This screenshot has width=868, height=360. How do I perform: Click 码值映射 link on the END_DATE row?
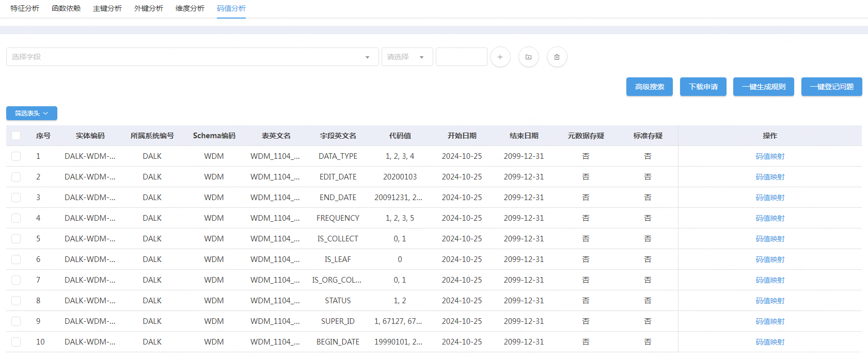[x=770, y=198]
